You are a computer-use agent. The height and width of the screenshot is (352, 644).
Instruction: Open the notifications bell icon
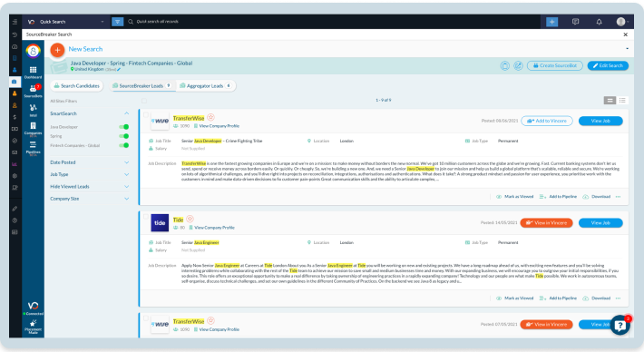[599, 22]
